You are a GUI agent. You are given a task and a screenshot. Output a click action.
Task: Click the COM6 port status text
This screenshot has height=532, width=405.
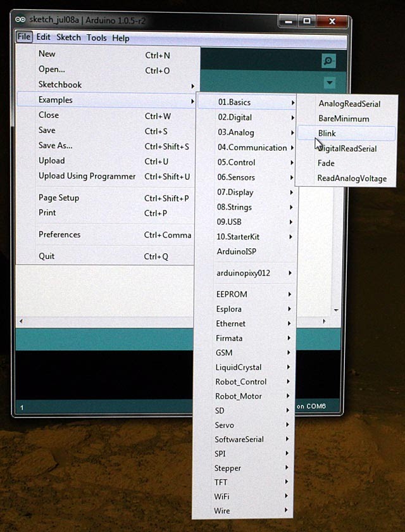311,406
